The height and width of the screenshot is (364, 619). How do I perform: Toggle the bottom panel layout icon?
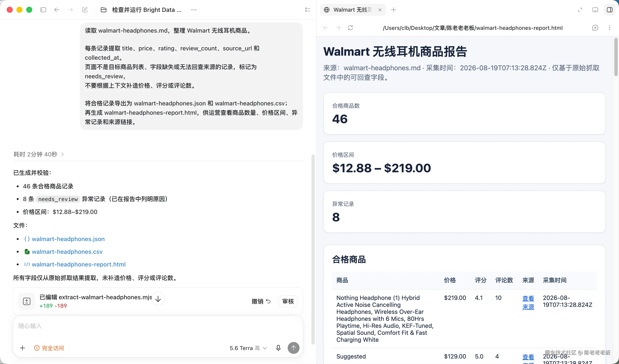pos(595,10)
